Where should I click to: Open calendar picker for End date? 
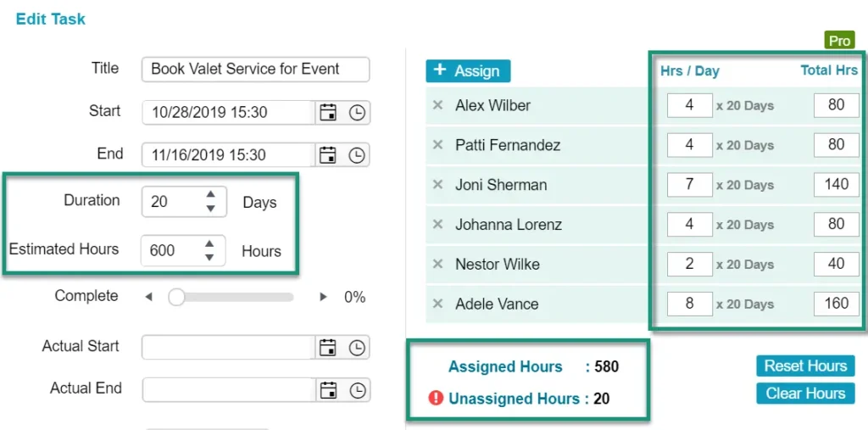(327, 154)
